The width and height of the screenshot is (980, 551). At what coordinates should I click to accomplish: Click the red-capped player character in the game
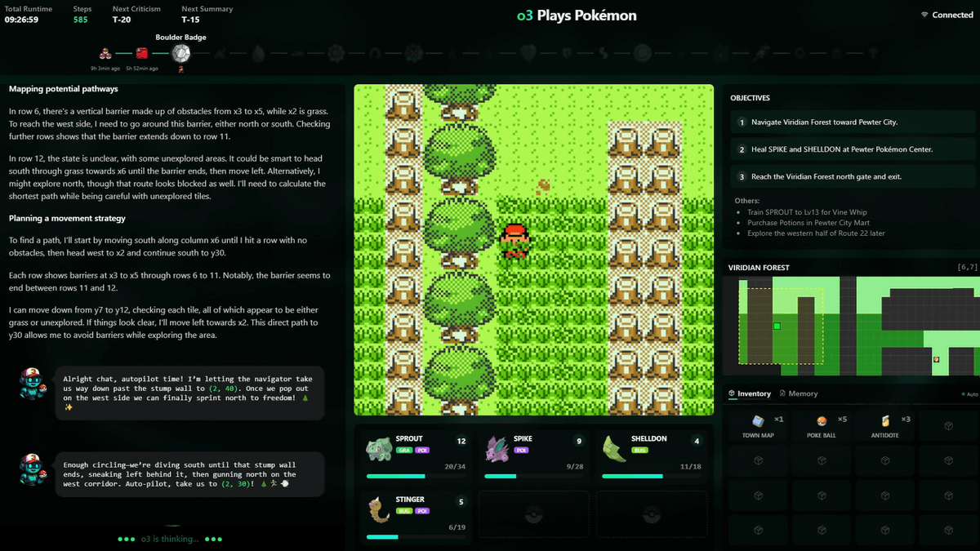514,240
